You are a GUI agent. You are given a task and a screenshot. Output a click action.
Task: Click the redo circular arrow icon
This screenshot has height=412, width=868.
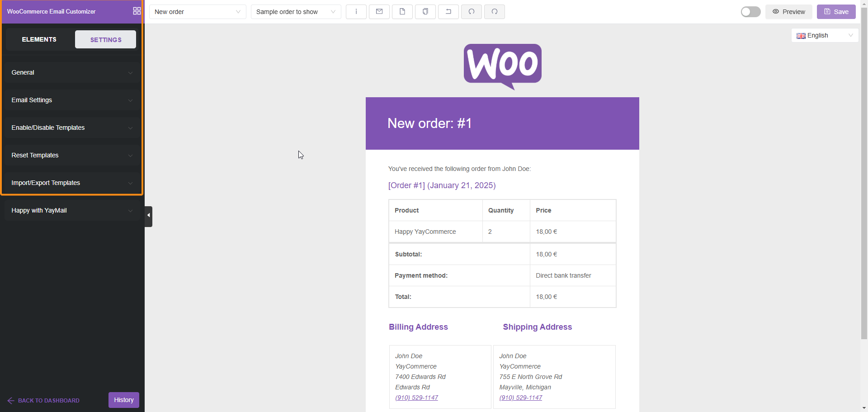click(x=495, y=12)
